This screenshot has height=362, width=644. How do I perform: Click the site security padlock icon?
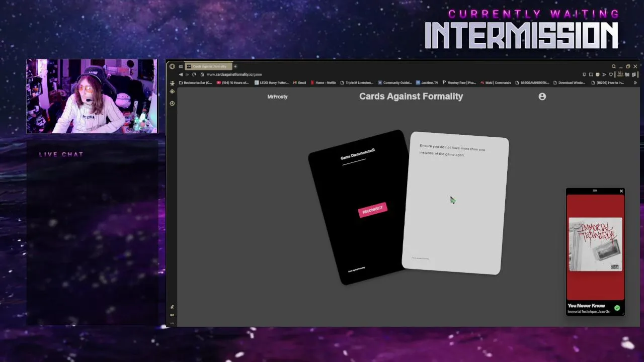(x=202, y=74)
